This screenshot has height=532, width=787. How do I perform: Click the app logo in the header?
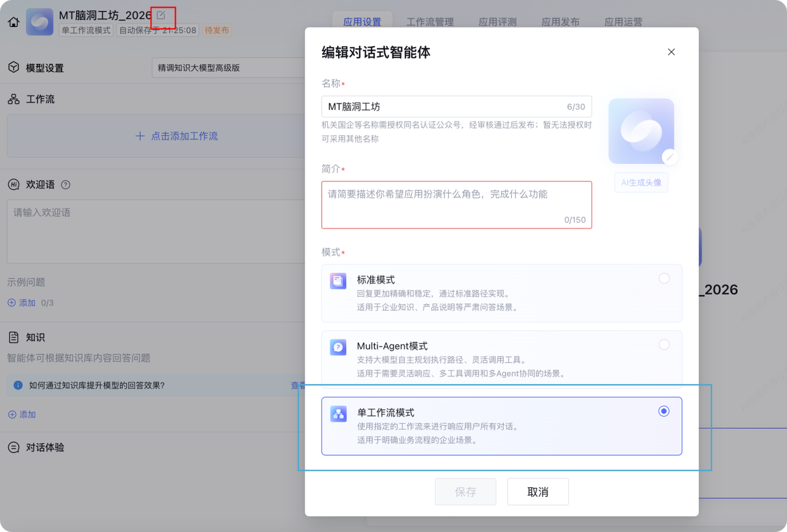[39, 22]
